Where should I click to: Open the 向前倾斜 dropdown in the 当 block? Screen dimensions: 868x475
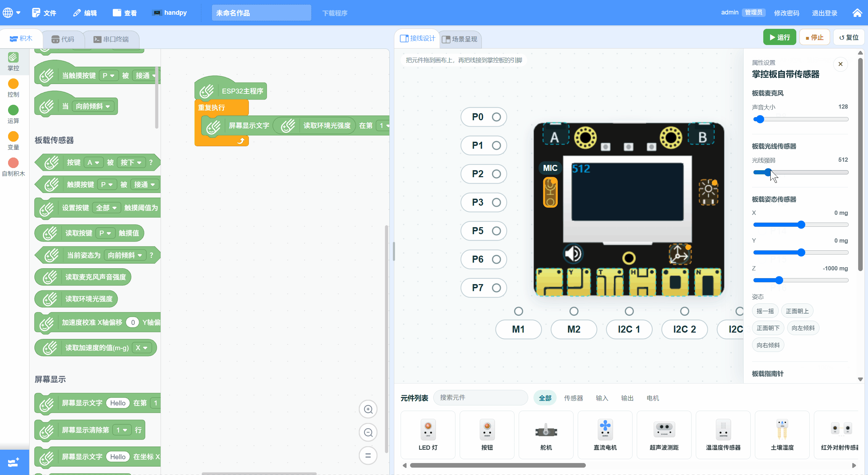93,106
